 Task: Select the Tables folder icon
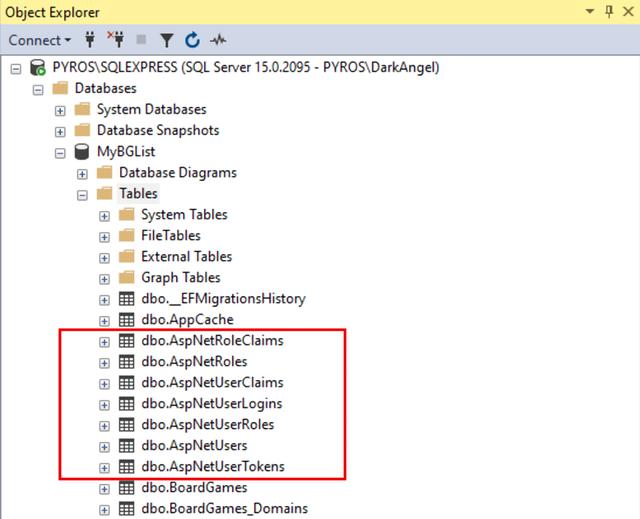(x=104, y=193)
